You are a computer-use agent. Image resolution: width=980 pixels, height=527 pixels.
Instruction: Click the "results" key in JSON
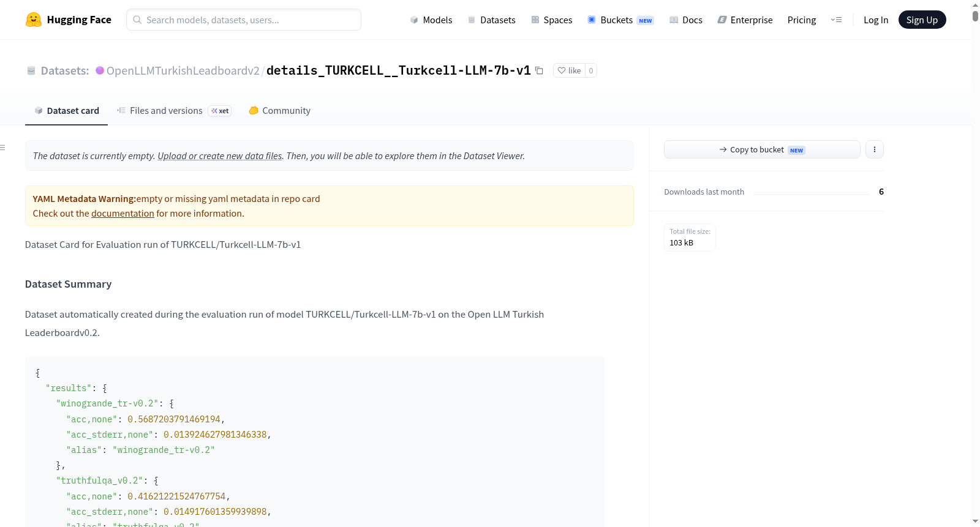tap(69, 389)
